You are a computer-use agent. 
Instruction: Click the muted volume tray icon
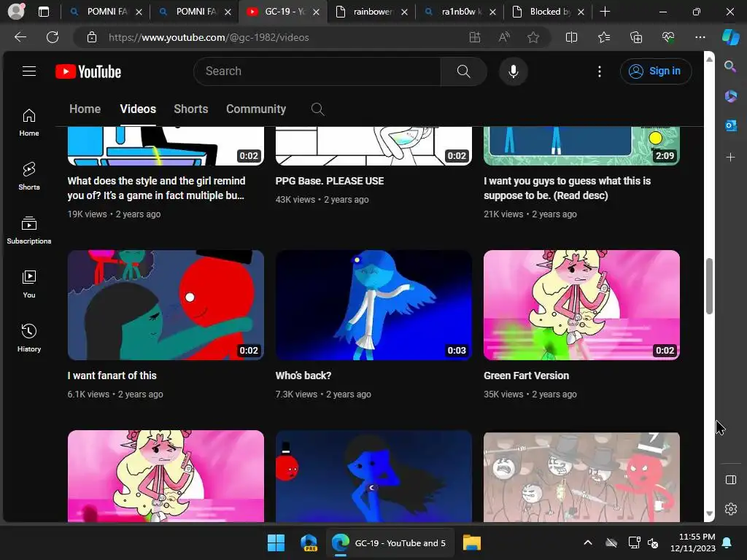coord(653,542)
